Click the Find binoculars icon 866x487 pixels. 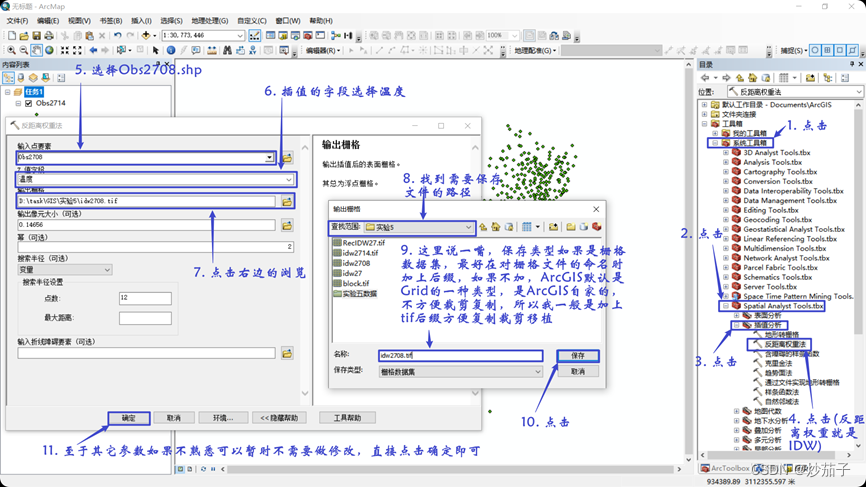pyautogui.click(x=227, y=50)
